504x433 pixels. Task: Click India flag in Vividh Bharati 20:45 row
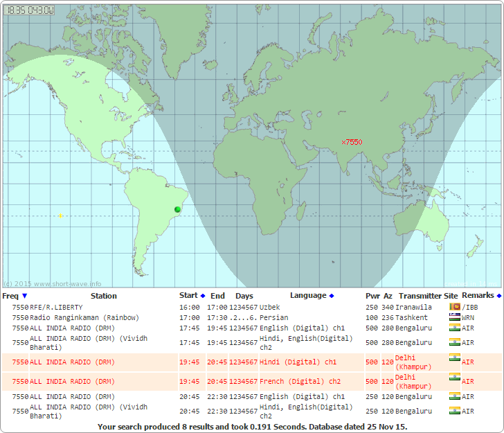pyautogui.click(x=454, y=410)
